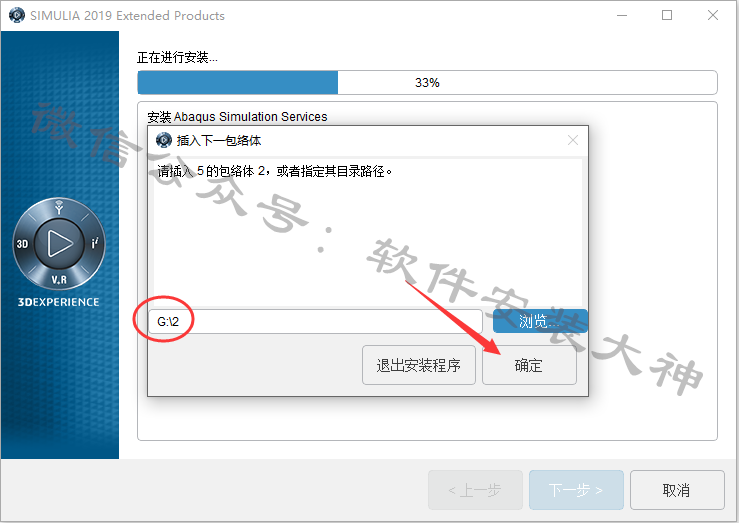Click the SIMULIA title bar app icon
This screenshot has height=523, width=739.
click(x=17, y=15)
